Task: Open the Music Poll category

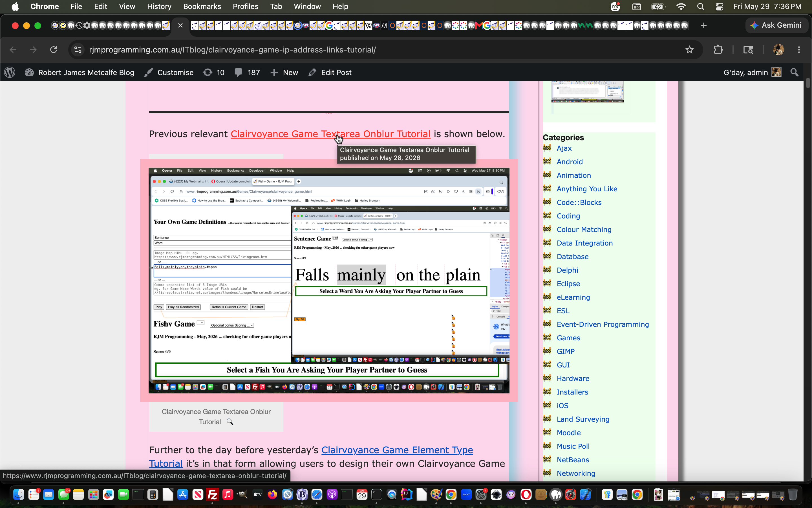Action: click(573, 446)
